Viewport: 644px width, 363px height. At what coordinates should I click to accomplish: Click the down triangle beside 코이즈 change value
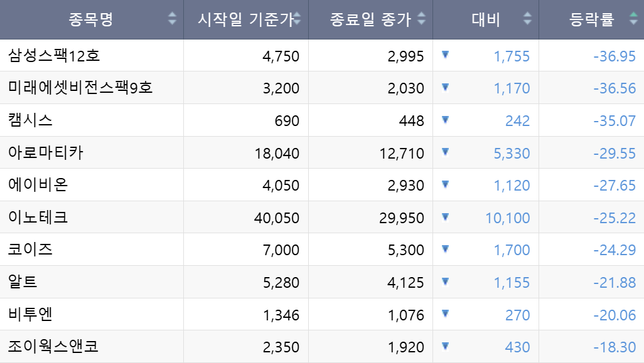(446, 249)
